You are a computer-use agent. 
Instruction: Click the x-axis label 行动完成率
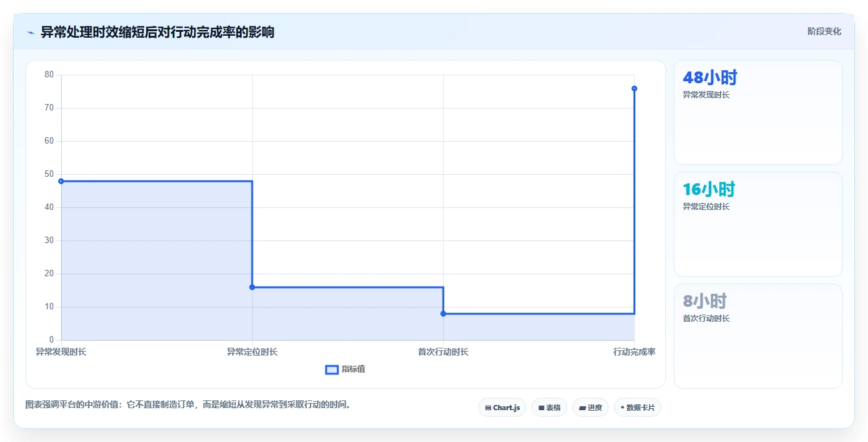coord(634,352)
